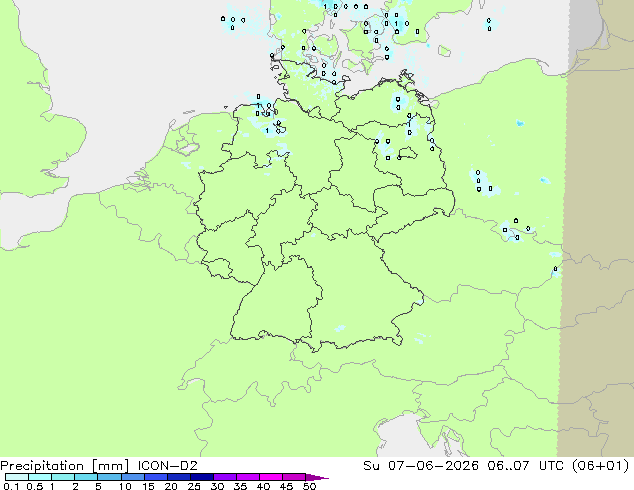Click the '0.1' legend scale label
Viewport: 634px width, 490px height.
[11, 486]
